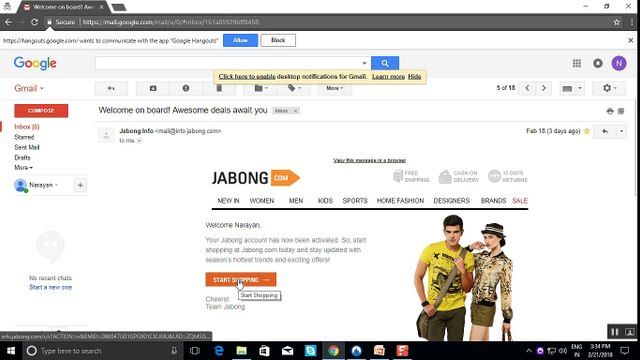Click 'View this message in a browser'

coord(369,160)
